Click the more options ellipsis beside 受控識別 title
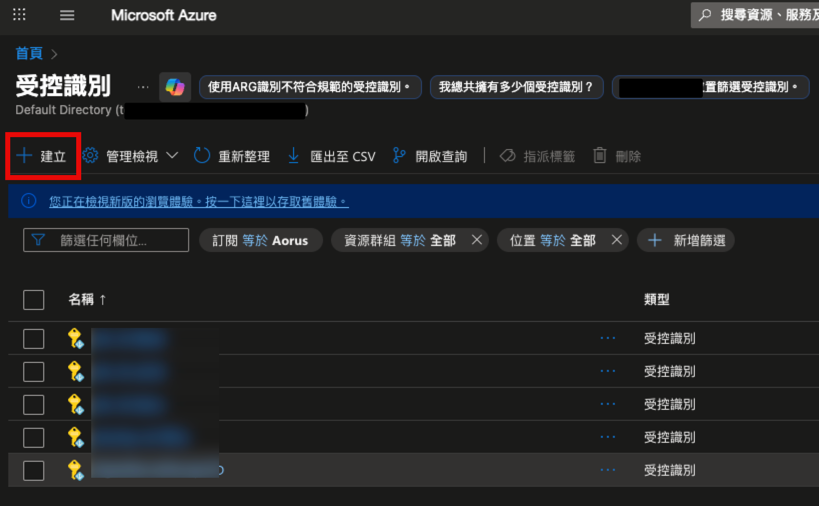819x506 pixels. (x=142, y=87)
